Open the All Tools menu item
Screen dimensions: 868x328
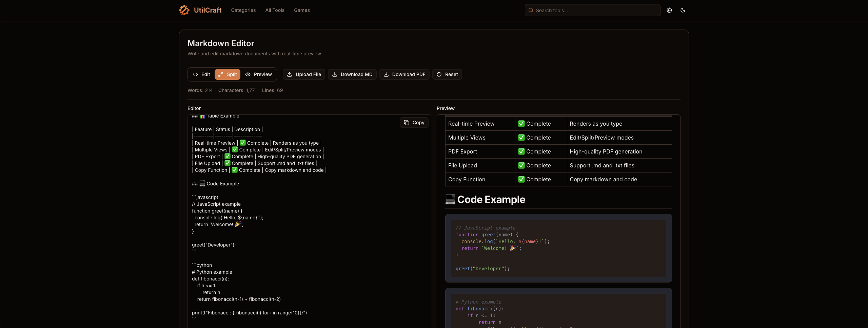point(275,10)
